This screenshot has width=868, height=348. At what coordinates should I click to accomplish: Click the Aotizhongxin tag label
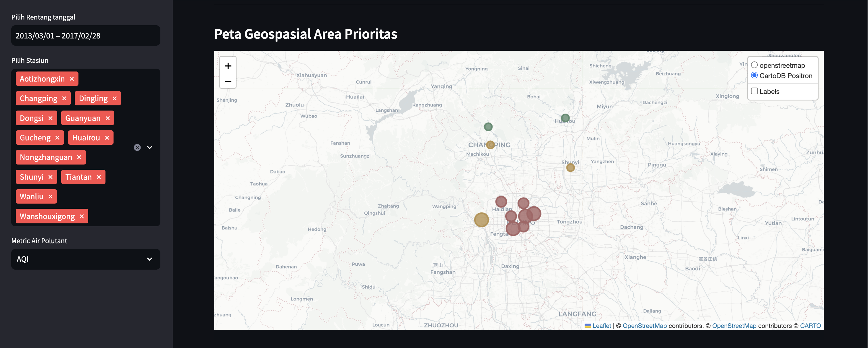pos(42,79)
